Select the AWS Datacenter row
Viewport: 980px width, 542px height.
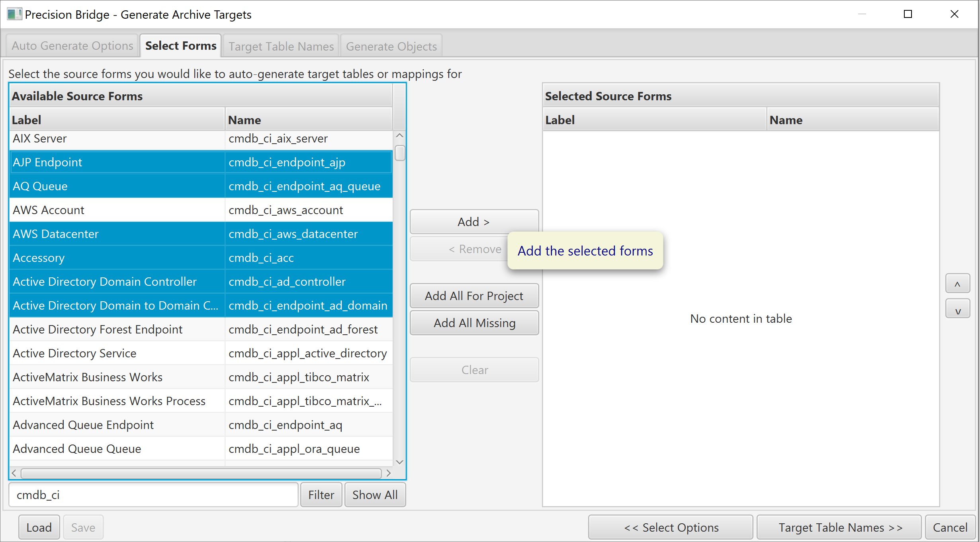tap(201, 234)
